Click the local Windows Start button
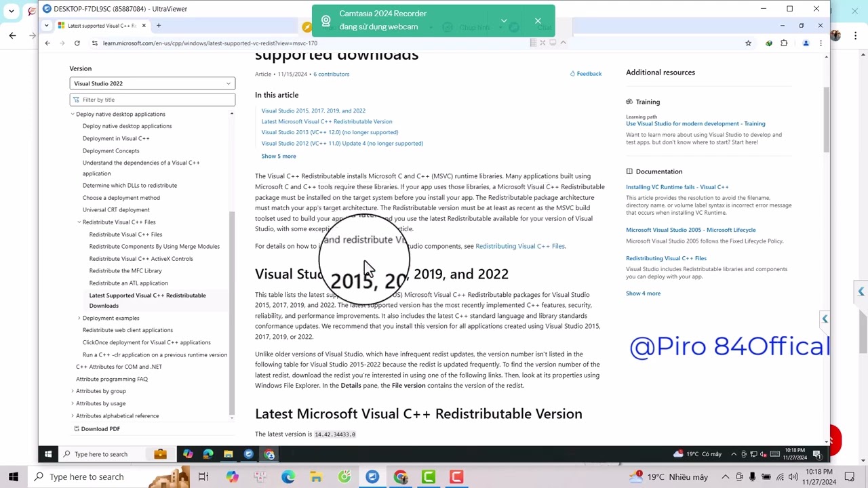The width and height of the screenshot is (868, 488). (14, 476)
